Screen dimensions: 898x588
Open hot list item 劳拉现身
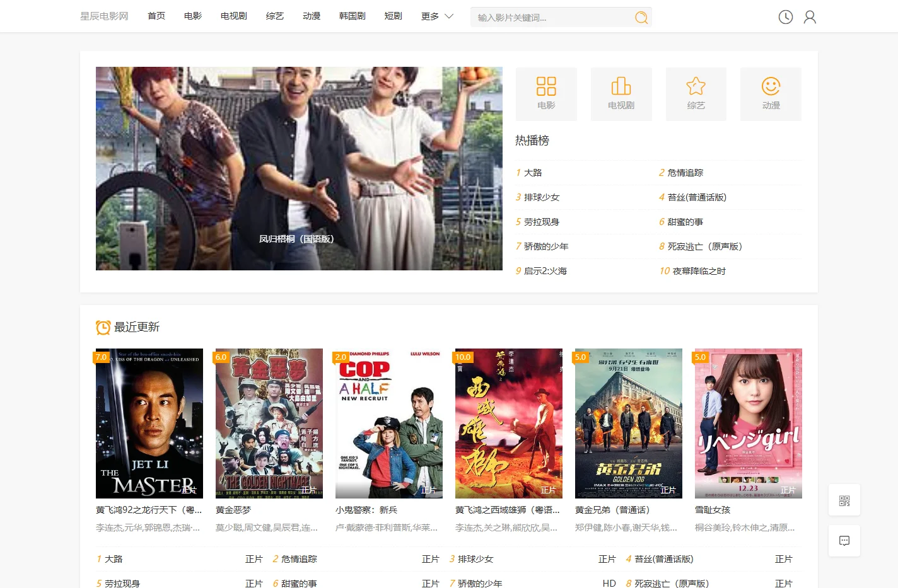pos(542,222)
